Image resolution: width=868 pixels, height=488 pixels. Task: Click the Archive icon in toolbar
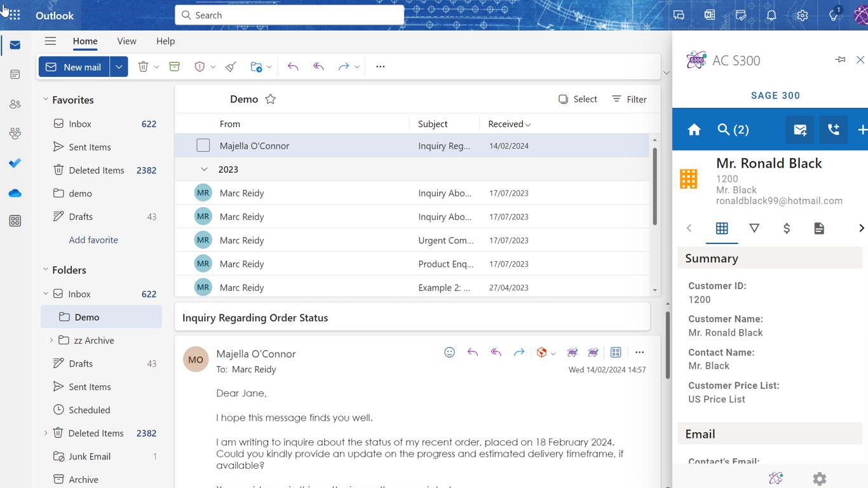pyautogui.click(x=175, y=67)
